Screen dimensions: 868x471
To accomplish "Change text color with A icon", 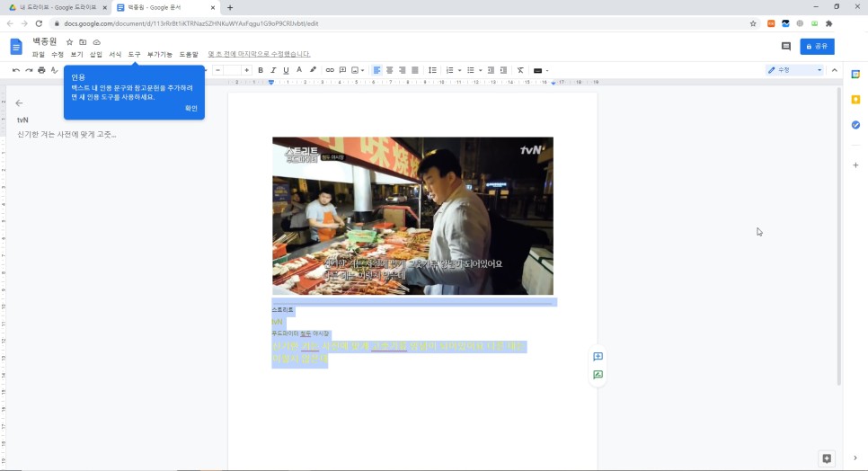I will pos(299,70).
